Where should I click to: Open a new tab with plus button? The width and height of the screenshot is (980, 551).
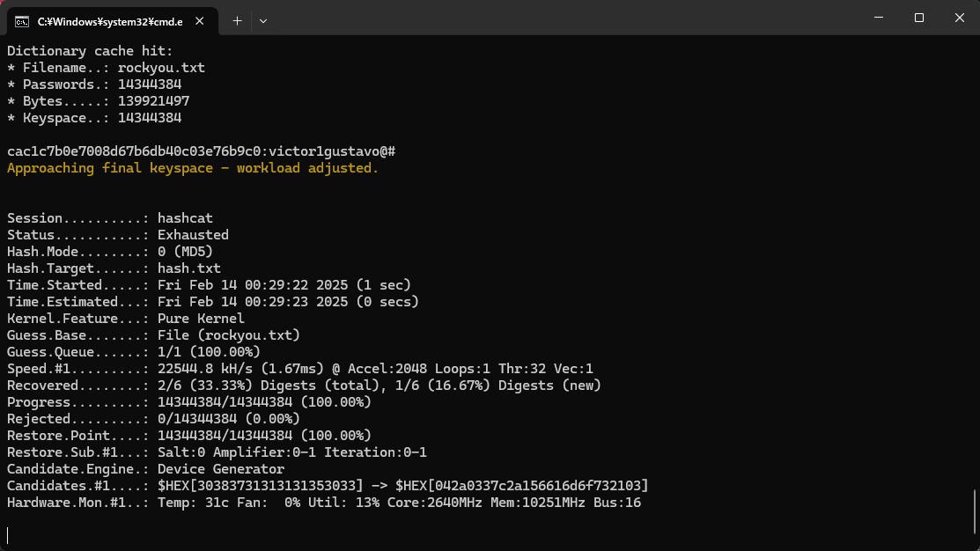237,20
